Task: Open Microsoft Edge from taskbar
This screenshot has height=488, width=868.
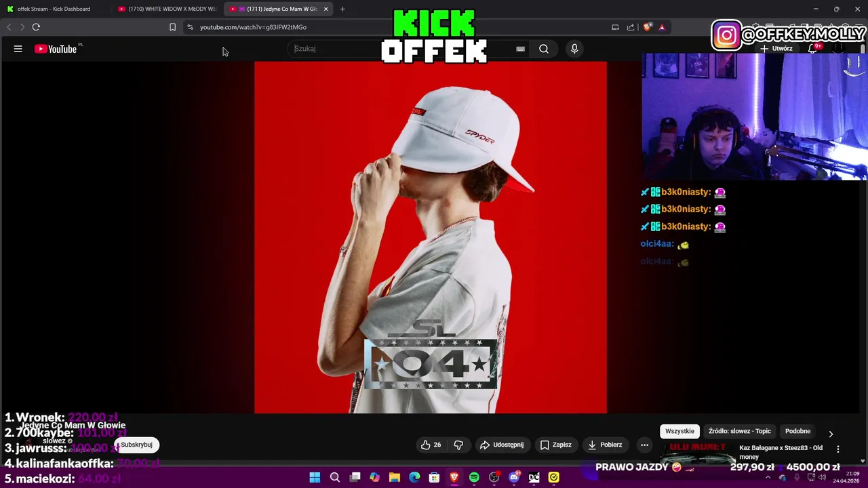Action: (x=414, y=477)
